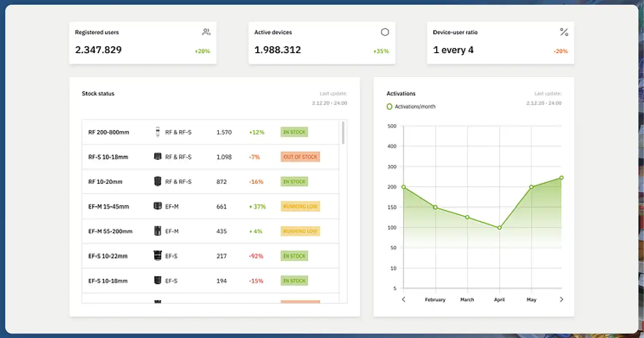
Task: Click the 661 quantity value
Action: coord(222,206)
